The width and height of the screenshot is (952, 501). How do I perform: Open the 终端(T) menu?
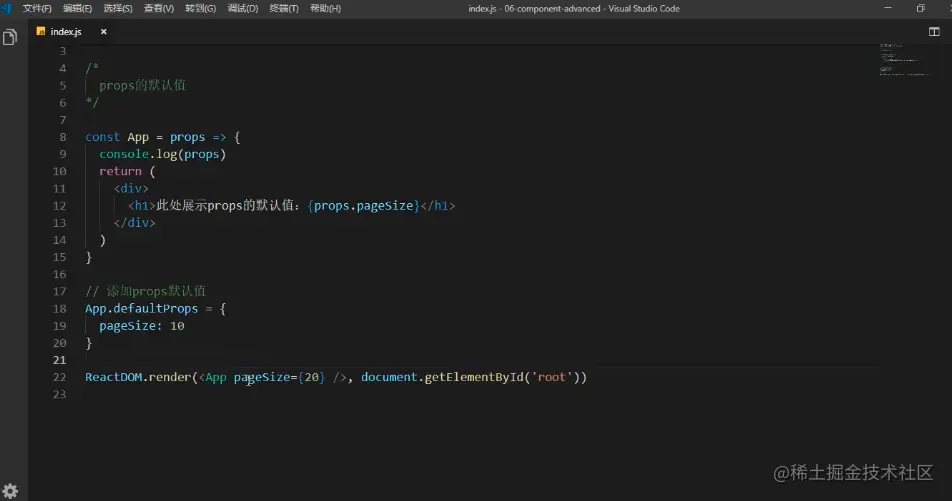(x=284, y=9)
